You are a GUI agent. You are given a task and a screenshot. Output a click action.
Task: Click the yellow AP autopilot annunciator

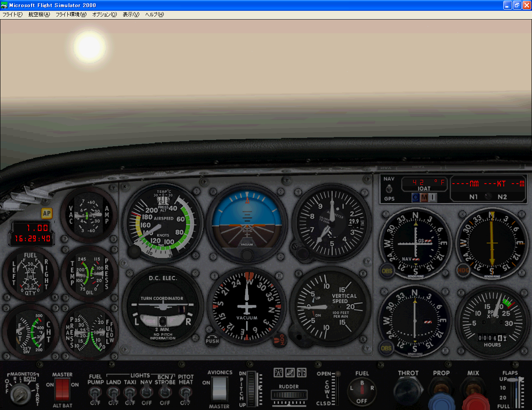[47, 214]
